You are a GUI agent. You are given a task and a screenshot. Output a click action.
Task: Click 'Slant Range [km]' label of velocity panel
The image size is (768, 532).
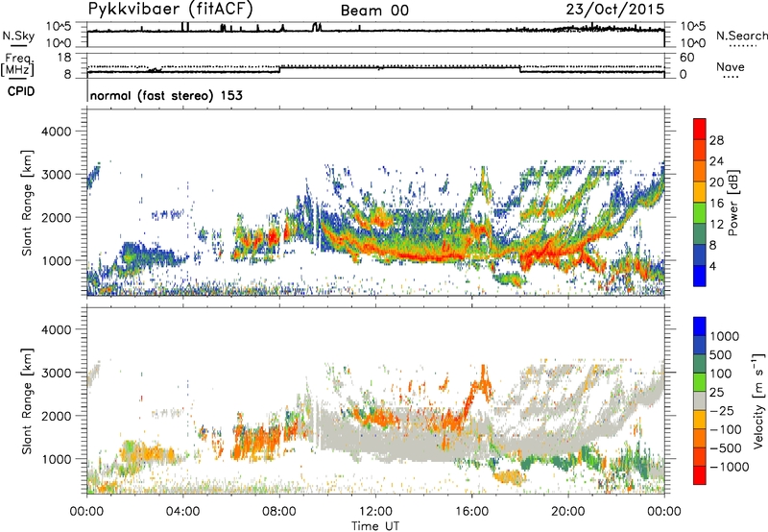point(27,400)
